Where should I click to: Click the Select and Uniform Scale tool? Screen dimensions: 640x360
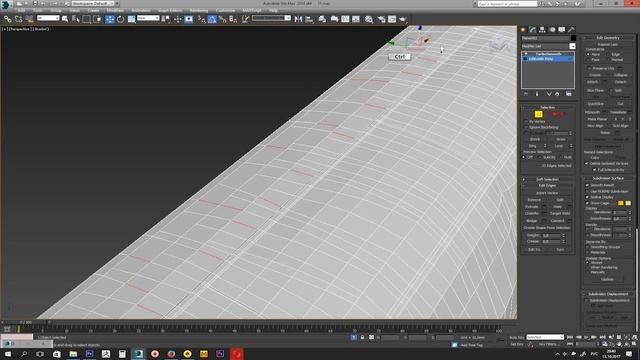pyautogui.click(x=131, y=19)
